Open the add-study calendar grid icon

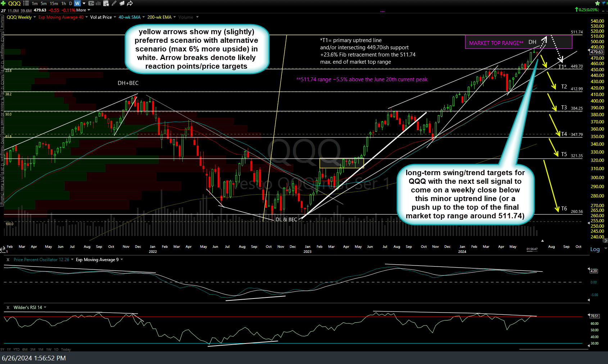pos(106,3)
